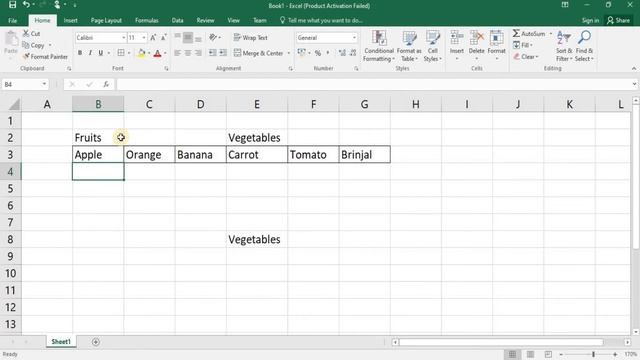
Task: Select the Sheet1 tab
Action: [x=61, y=342]
